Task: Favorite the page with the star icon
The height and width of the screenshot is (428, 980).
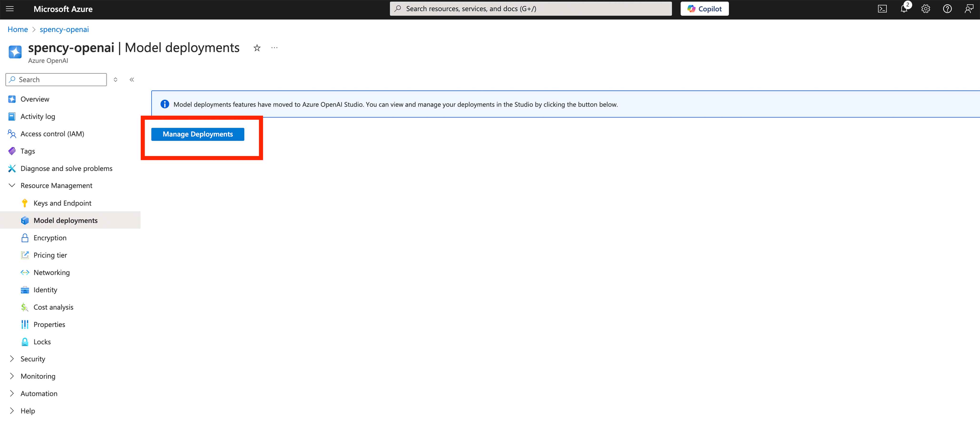Action: 257,48
